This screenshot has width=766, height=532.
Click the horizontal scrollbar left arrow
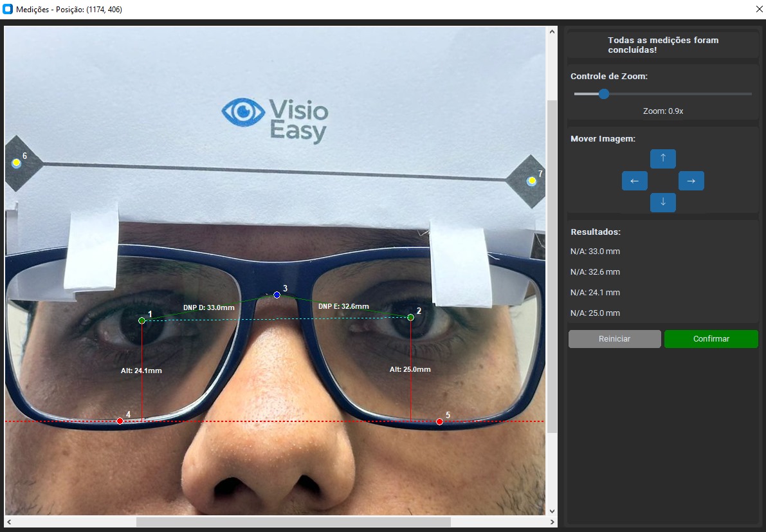tap(9, 522)
